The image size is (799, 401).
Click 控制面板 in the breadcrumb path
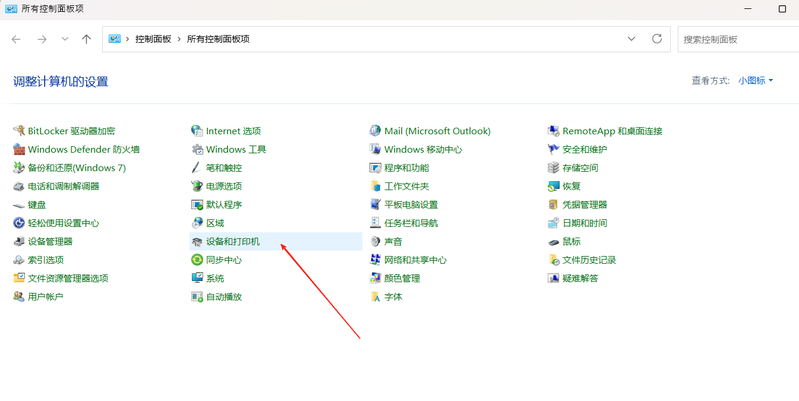point(153,39)
